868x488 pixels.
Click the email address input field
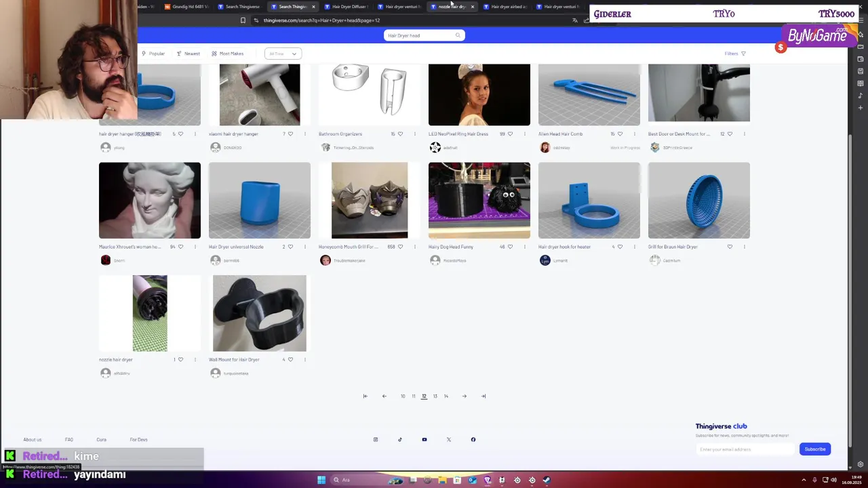point(745,449)
